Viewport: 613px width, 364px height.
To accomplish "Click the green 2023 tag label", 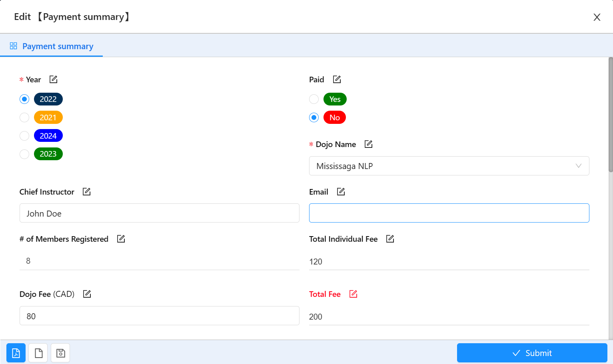I will tap(48, 154).
